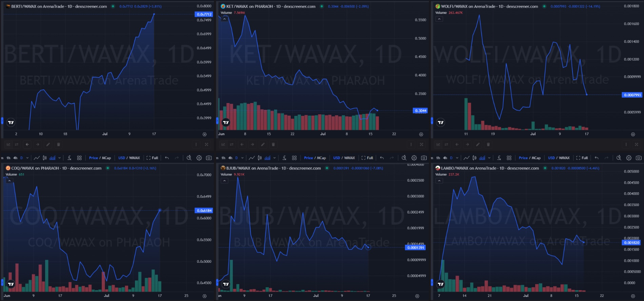Take a snapshot using BJUB toolbar camera icon
This screenshot has width=644, height=301.
pyautogui.click(x=424, y=158)
